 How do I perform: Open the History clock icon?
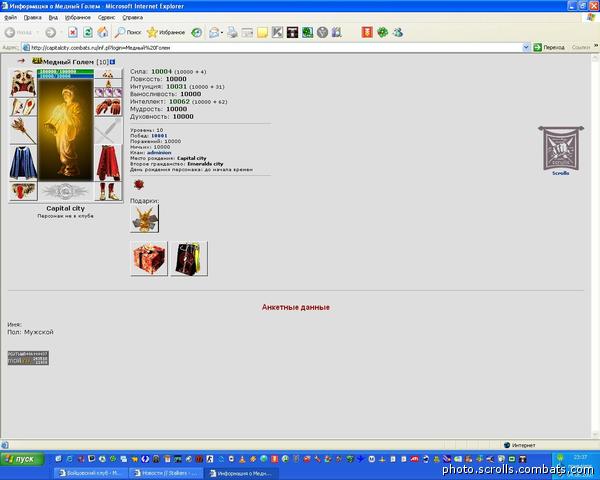click(x=197, y=33)
